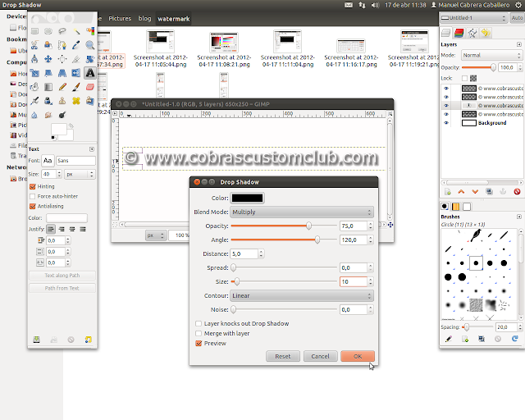Select the Clone stamp tool
This screenshot has width=525, height=420.
[62, 101]
